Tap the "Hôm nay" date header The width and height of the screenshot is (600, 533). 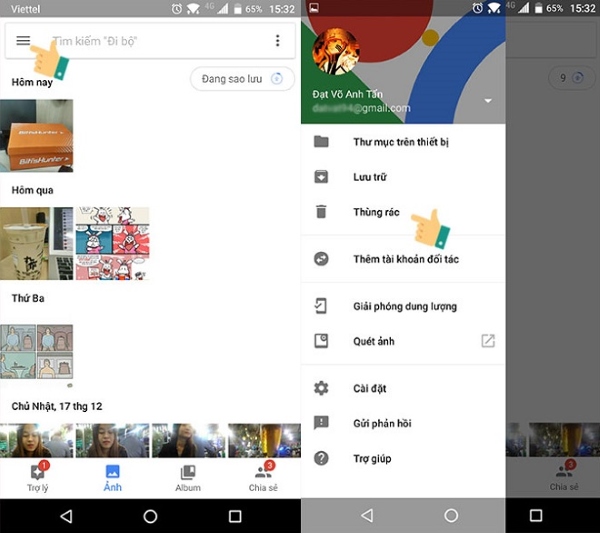pos(32,82)
